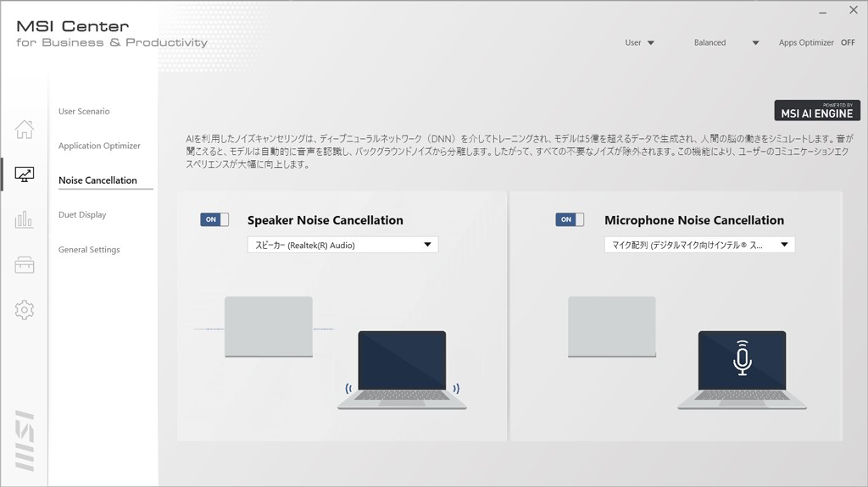The height and width of the screenshot is (487, 868).
Task: Open the bar chart monitoring sidebar icon
Action: tap(25, 219)
